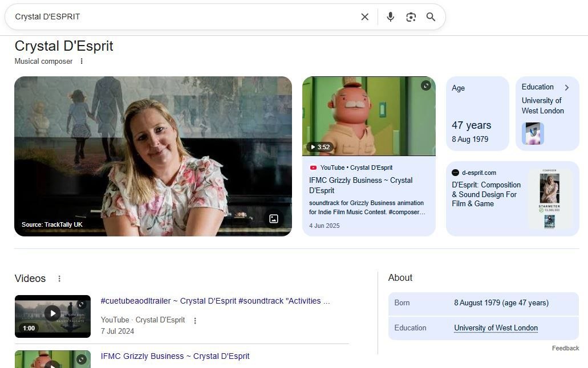Click the '4 Jun 2025' date text
This screenshot has width=588, height=368.
point(325,226)
